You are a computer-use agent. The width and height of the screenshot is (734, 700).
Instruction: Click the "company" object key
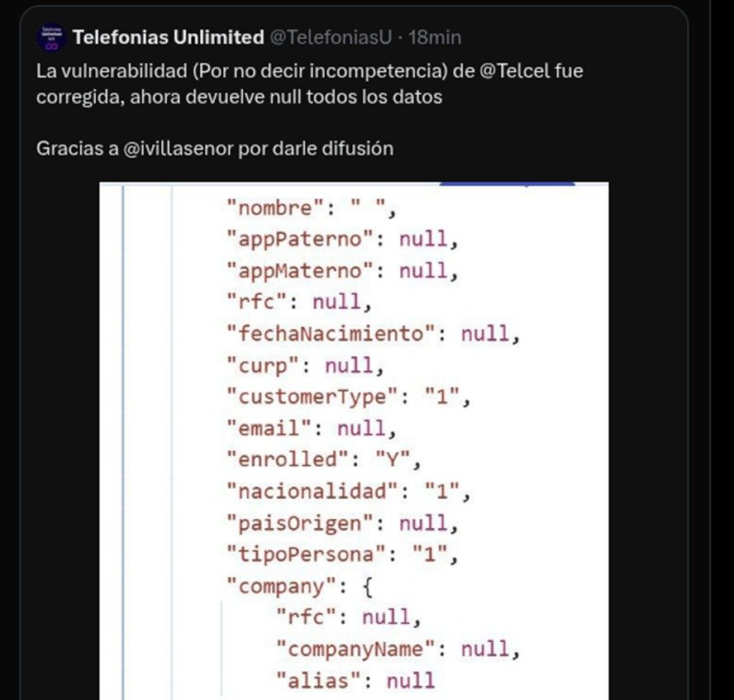point(274,586)
